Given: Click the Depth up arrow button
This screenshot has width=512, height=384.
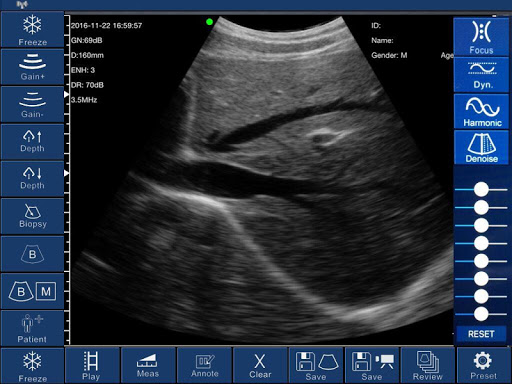Looking at the screenshot, I should [32, 142].
